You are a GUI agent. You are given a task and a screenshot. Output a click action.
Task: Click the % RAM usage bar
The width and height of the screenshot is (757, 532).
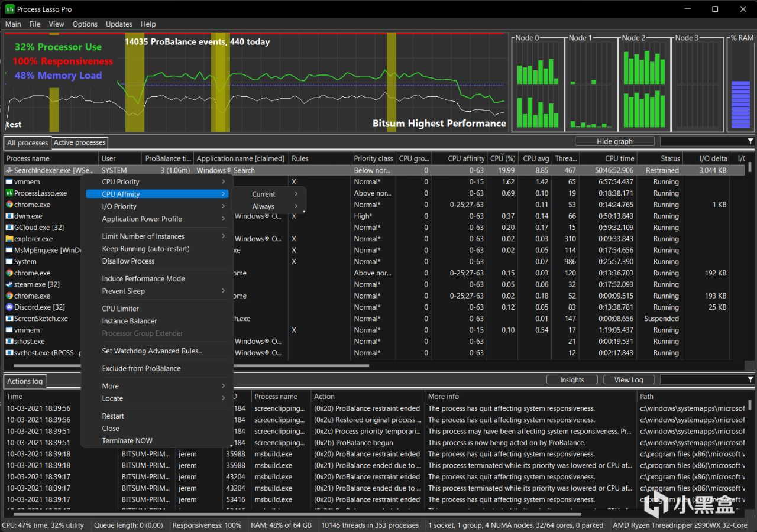pyautogui.click(x=740, y=104)
